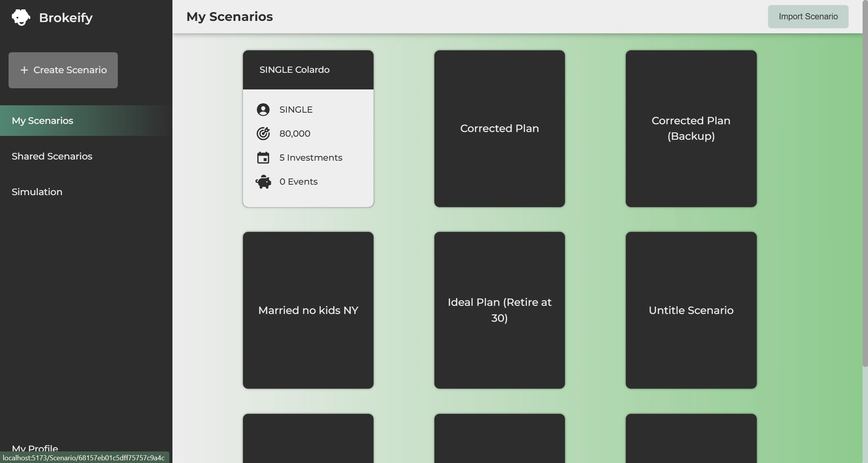The height and width of the screenshot is (463, 868).
Task: Click the piggy bank icon near 0 Events
Action: tap(263, 182)
